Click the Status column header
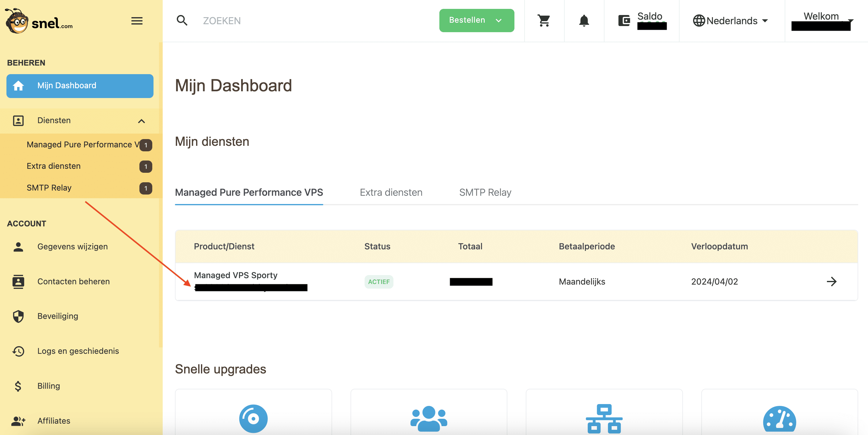Image resolution: width=868 pixels, height=435 pixels. (x=377, y=246)
